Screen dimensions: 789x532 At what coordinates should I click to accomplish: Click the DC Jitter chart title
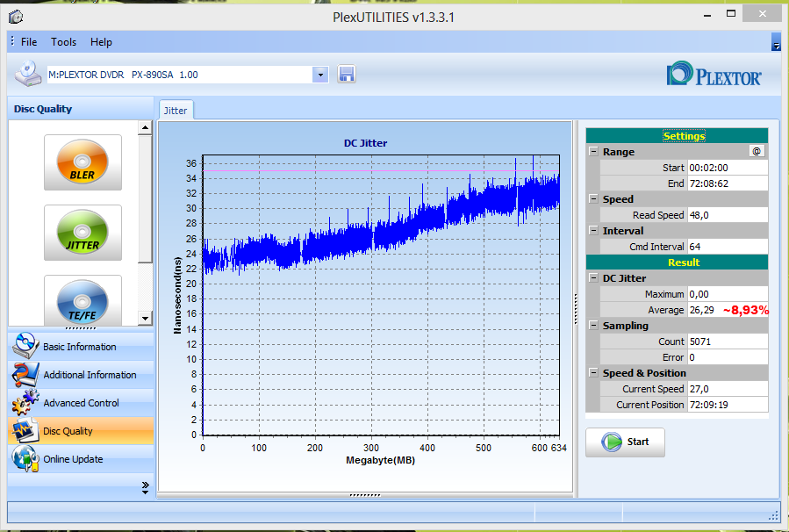pos(365,143)
